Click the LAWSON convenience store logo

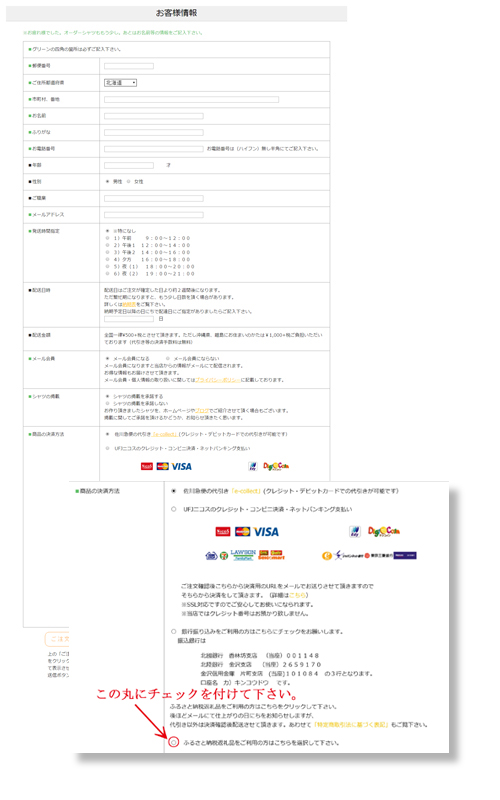[x=243, y=555]
